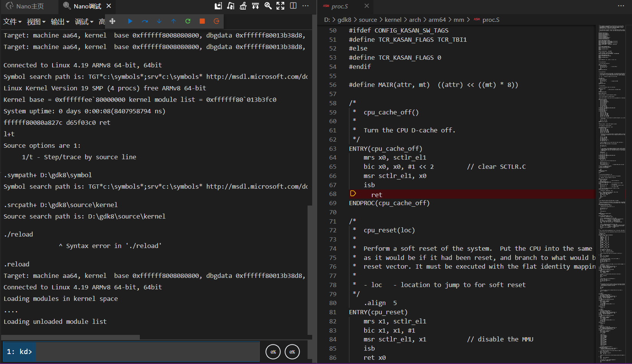Click the fullscreen expand-arrows icon
The height and width of the screenshot is (364, 632).
[x=280, y=6]
